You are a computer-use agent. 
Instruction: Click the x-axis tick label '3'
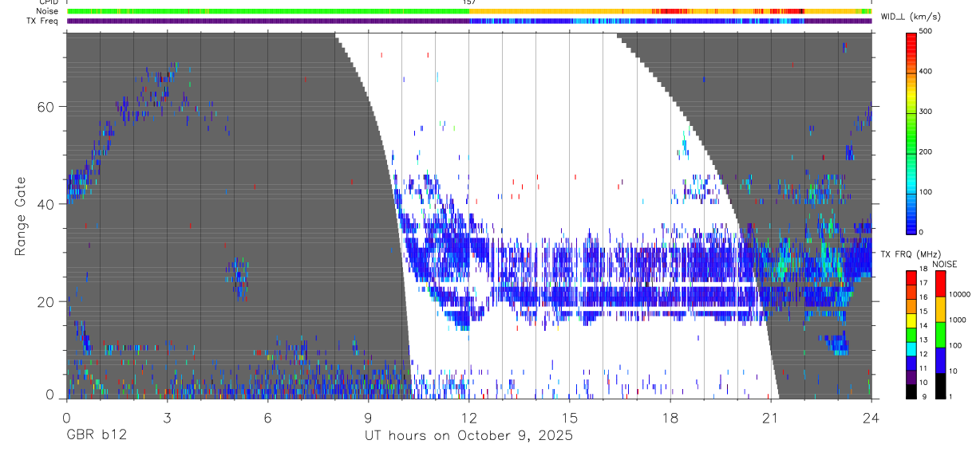pos(167,418)
